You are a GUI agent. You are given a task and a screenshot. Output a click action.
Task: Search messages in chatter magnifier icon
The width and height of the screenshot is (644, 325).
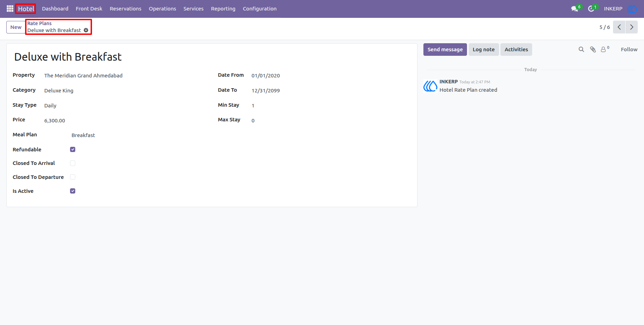[581, 50]
